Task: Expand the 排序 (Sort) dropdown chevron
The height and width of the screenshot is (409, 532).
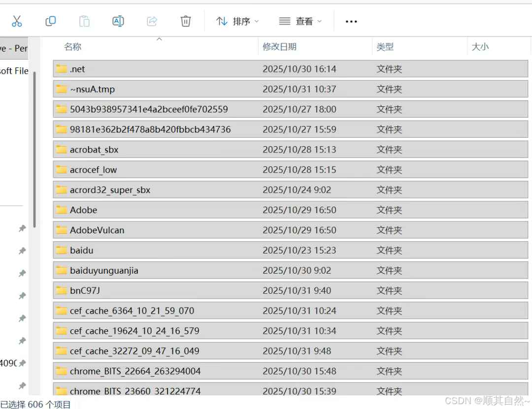Action: pos(256,21)
